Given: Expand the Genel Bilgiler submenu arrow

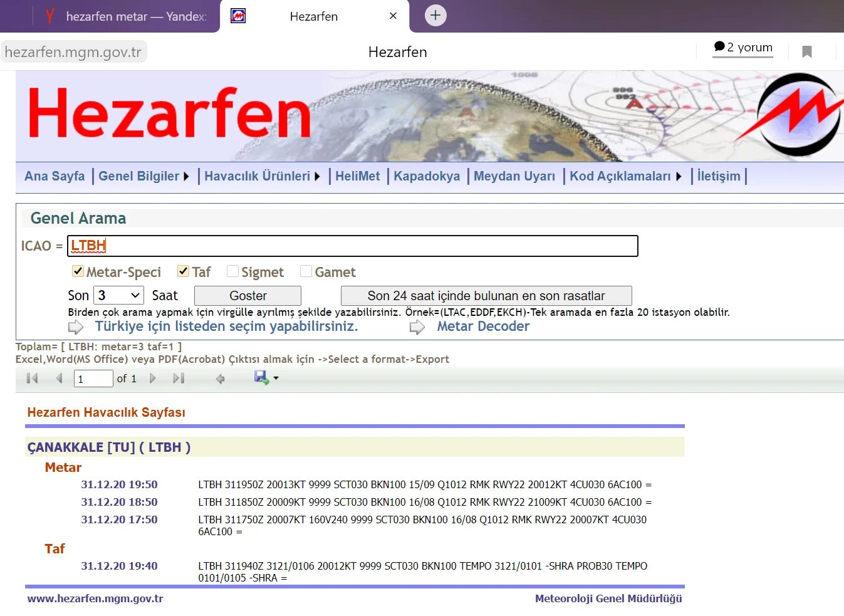Looking at the screenshot, I should (187, 177).
